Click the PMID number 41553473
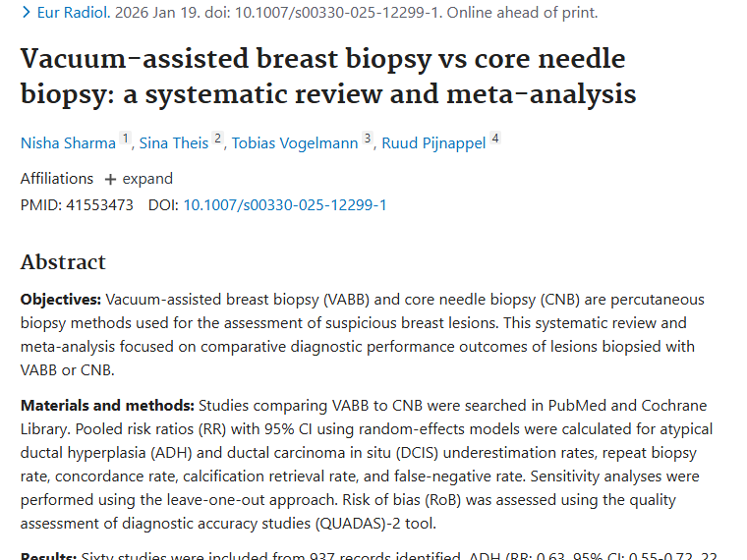Viewport: 747px width, 560px height. click(x=98, y=205)
